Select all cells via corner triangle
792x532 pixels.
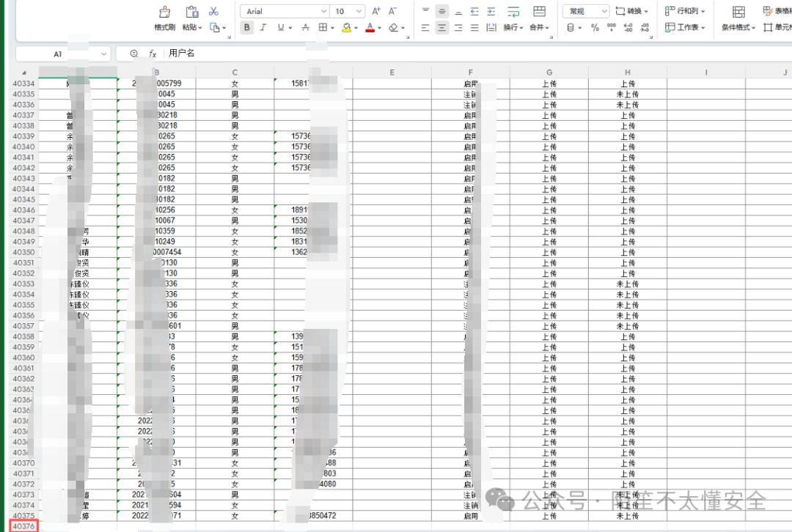tap(23, 73)
